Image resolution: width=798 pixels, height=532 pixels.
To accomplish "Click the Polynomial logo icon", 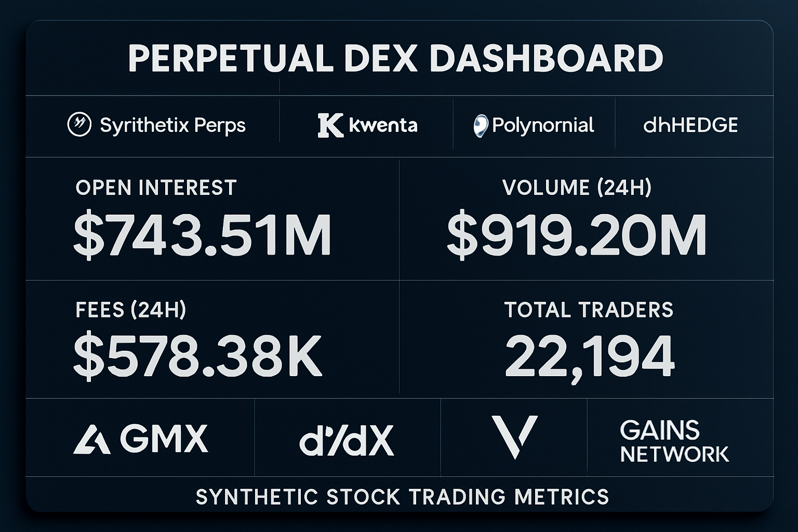I will [480, 126].
